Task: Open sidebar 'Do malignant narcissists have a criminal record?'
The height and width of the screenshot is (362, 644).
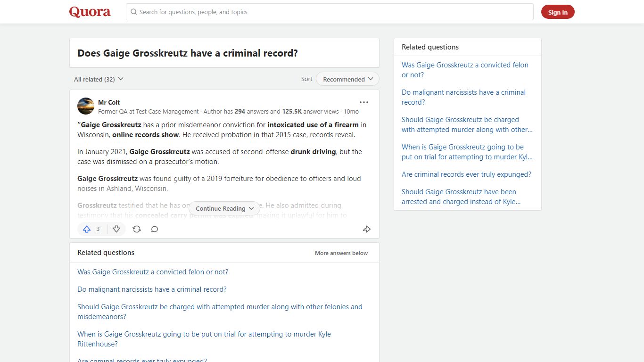Action: [x=463, y=97]
